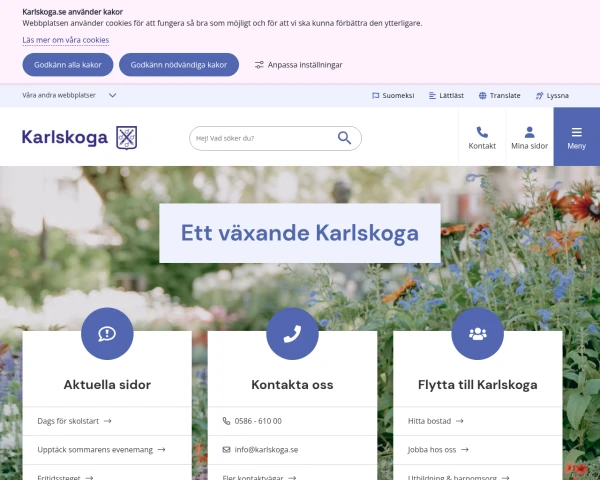Screen dimensions: 600x480
Task: Accept all cookies with Godkänn alla kakor
Action: pyautogui.click(x=68, y=65)
